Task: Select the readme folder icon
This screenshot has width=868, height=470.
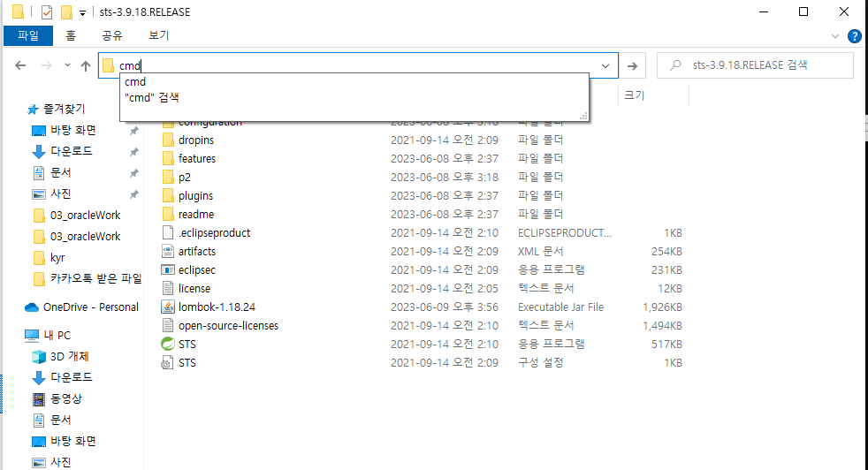Action: (168, 215)
